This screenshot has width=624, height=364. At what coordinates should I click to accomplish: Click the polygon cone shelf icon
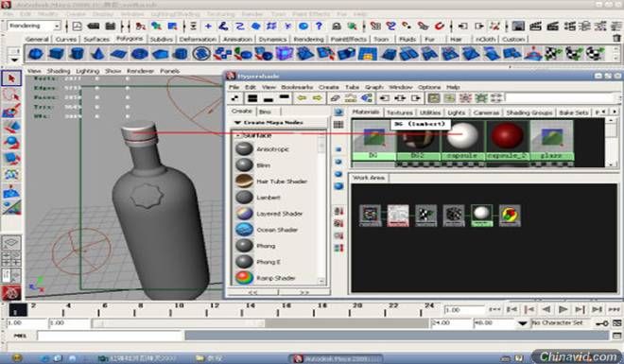[x=98, y=54]
